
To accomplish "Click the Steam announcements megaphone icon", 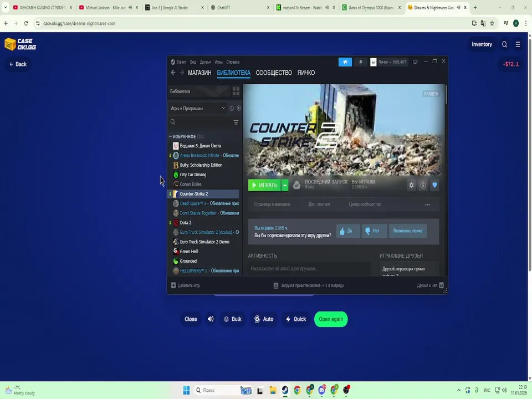I will click(x=345, y=62).
